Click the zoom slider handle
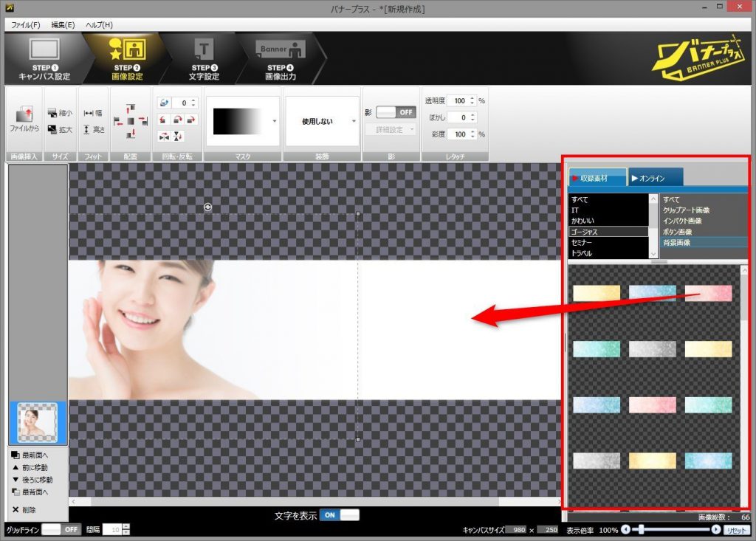 click(642, 529)
